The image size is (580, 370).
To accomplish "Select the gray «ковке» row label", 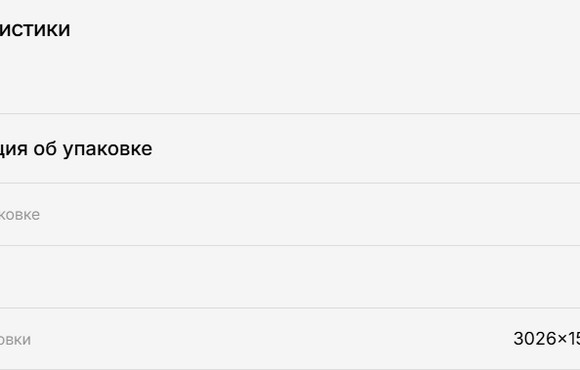I will click(x=20, y=215).
